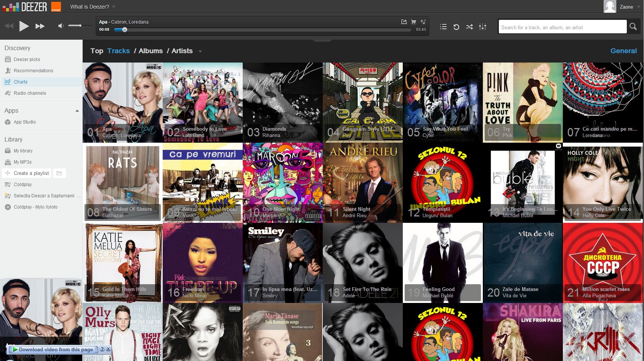Close the download video bar
This screenshot has height=361, width=644.
(x=108, y=349)
